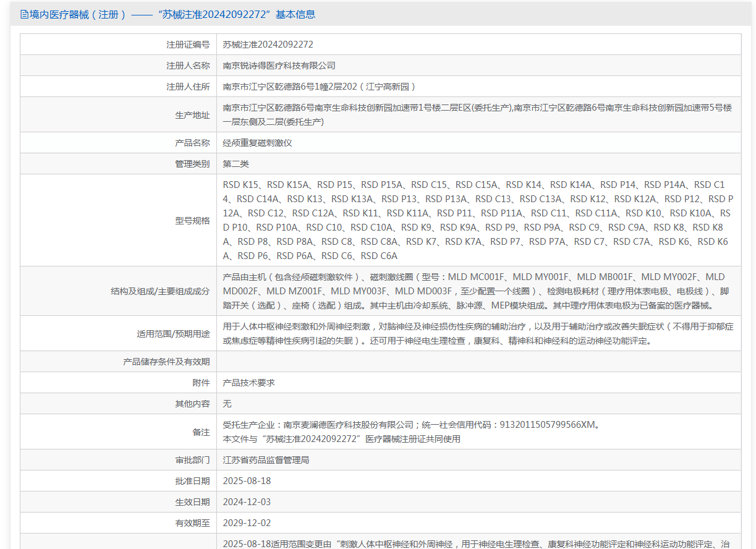Click registrant name 南京锐诗得医疗科技有限公司
This screenshot has width=756, height=549.
(x=279, y=66)
